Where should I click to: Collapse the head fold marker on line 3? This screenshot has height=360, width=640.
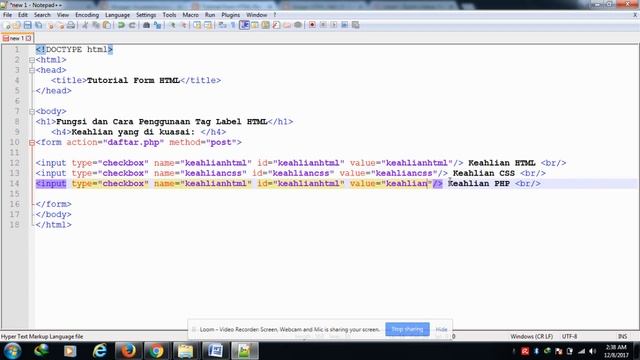click(32, 70)
